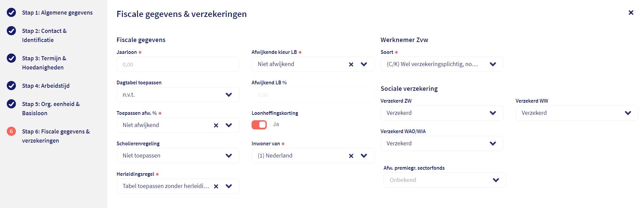Clear the Herleidingsregel selection
This screenshot has height=208, width=644.
tap(216, 186)
